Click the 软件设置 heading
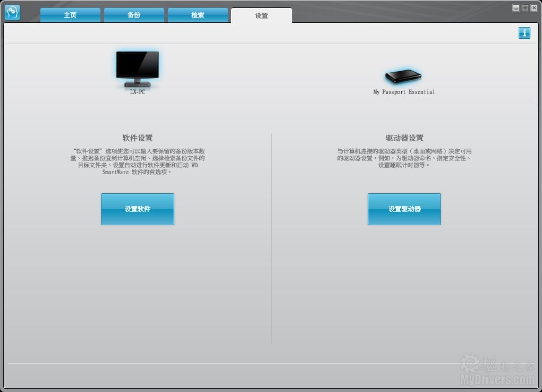 click(x=138, y=138)
